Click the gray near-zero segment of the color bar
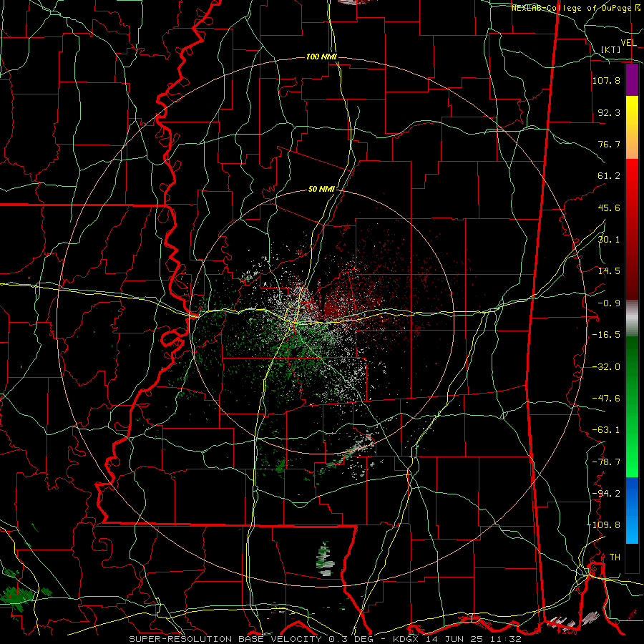The width and height of the screenshot is (644, 644). pyautogui.click(x=632, y=318)
